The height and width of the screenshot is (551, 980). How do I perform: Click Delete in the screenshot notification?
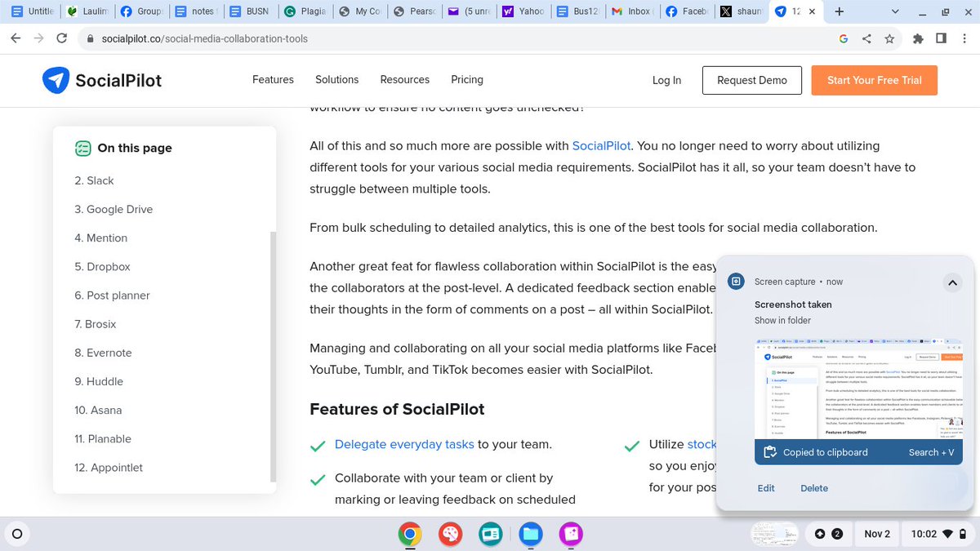pos(814,488)
